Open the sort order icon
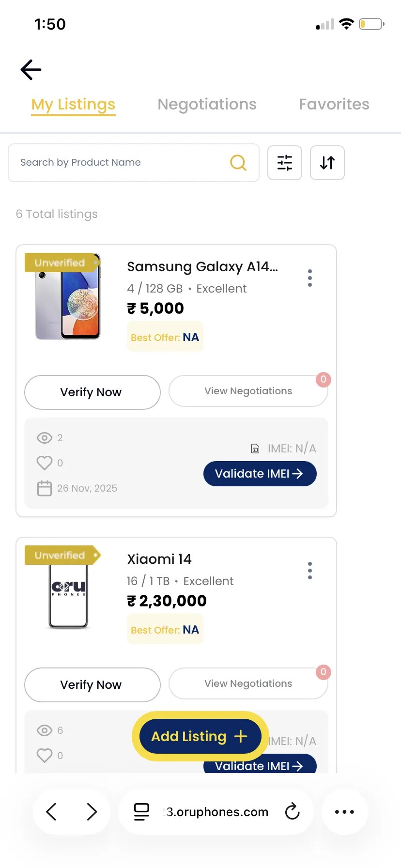 (x=327, y=163)
